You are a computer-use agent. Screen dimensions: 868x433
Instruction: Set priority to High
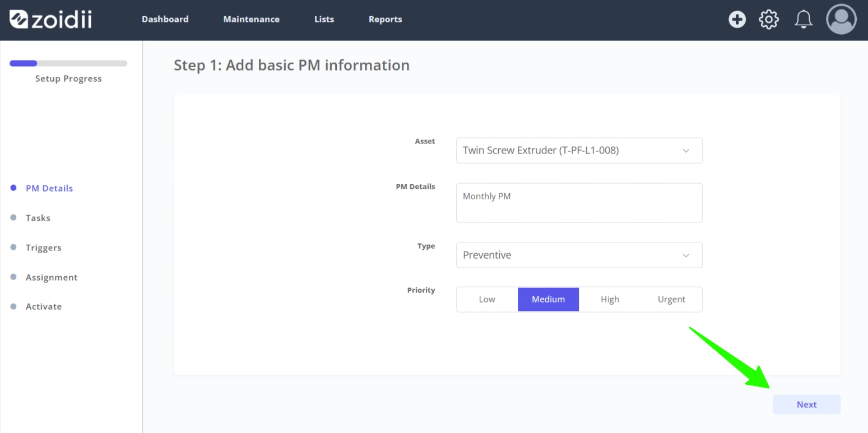(x=610, y=299)
